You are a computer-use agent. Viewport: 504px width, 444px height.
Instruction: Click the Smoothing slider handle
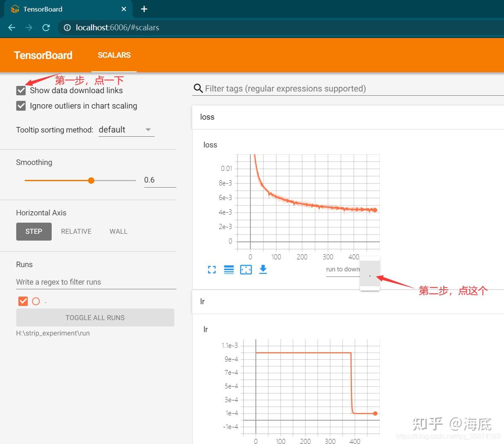pyautogui.click(x=91, y=180)
